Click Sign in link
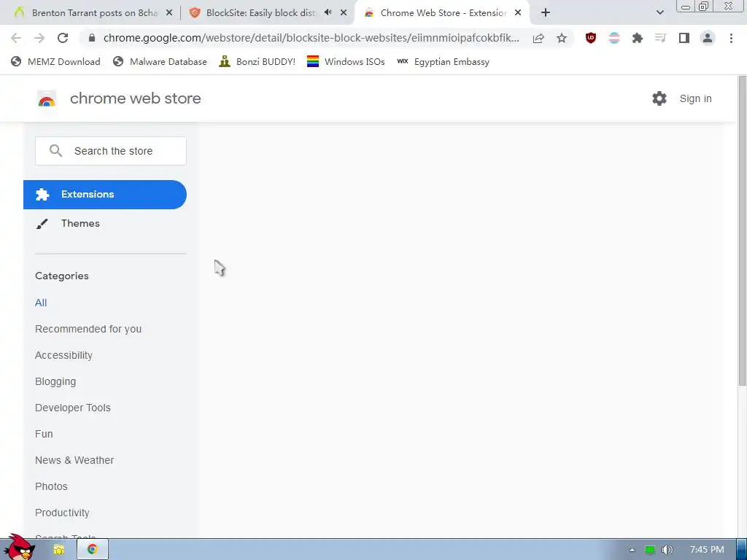 (695, 98)
